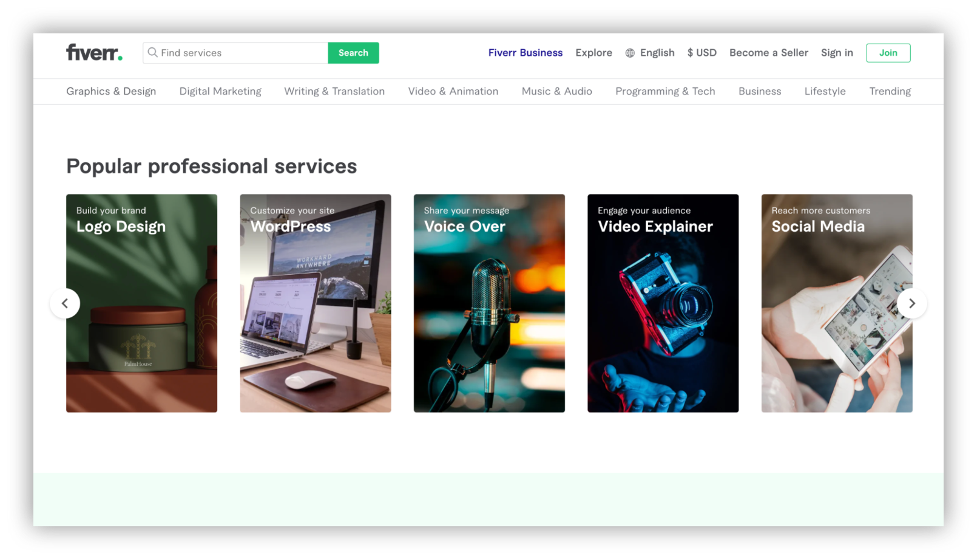Screen dimensions: 977x560
Task: Click the Fiverr logo
Action: coord(94,53)
